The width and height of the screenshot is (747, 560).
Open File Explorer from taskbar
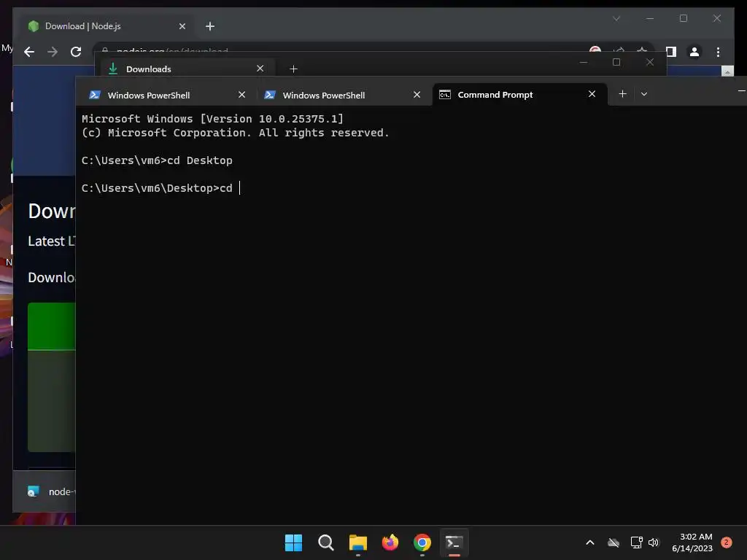pyautogui.click(x=357, y=542)
